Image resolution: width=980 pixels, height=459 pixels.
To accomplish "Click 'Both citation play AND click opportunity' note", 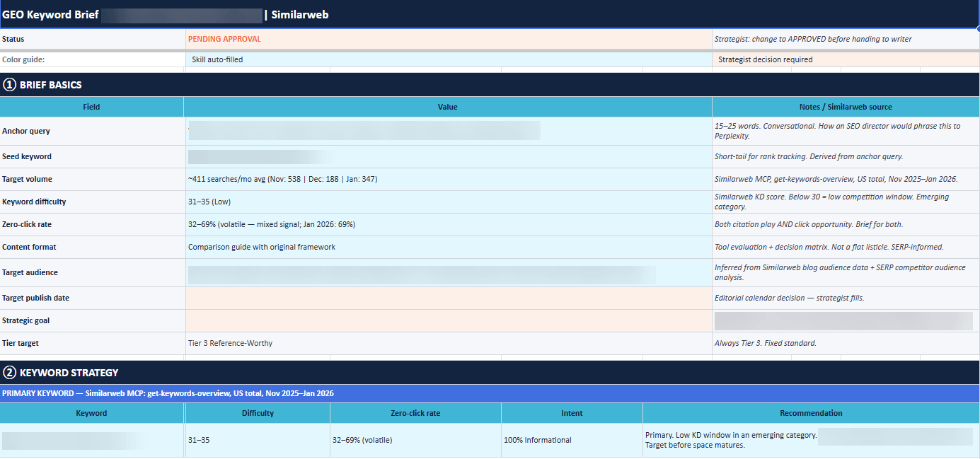I will pyautogui.click(x=846, y=224).
